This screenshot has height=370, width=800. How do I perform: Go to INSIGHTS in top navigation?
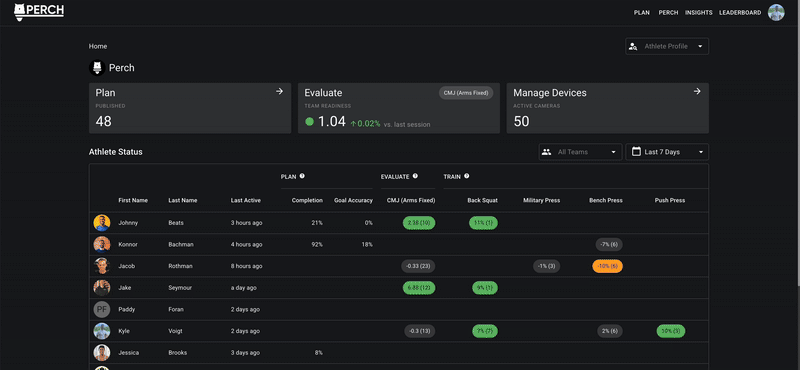coord(699,13)
